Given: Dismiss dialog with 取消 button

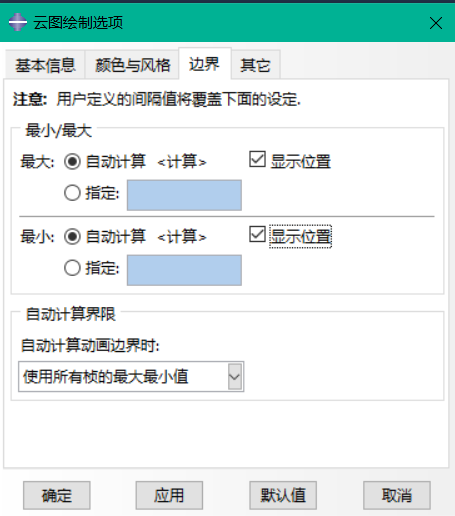Looking at the screenshot, I should point(397,495).
